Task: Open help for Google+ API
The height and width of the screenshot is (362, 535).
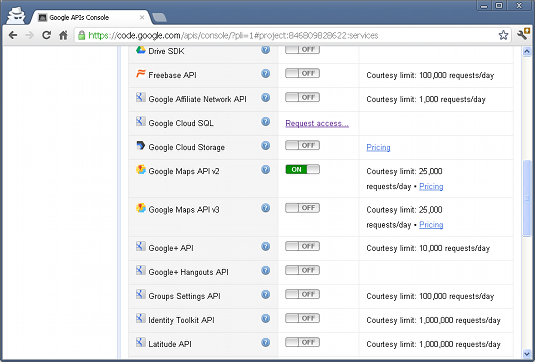Action: [x=265, y=246]
